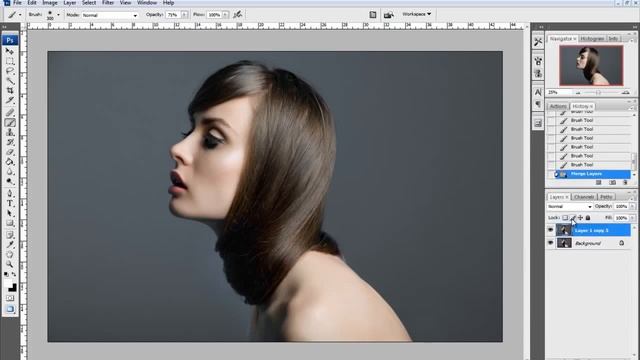Open the brush Opacity slider arrow
This screenshot has height=360, width=640.
[184, 15]
